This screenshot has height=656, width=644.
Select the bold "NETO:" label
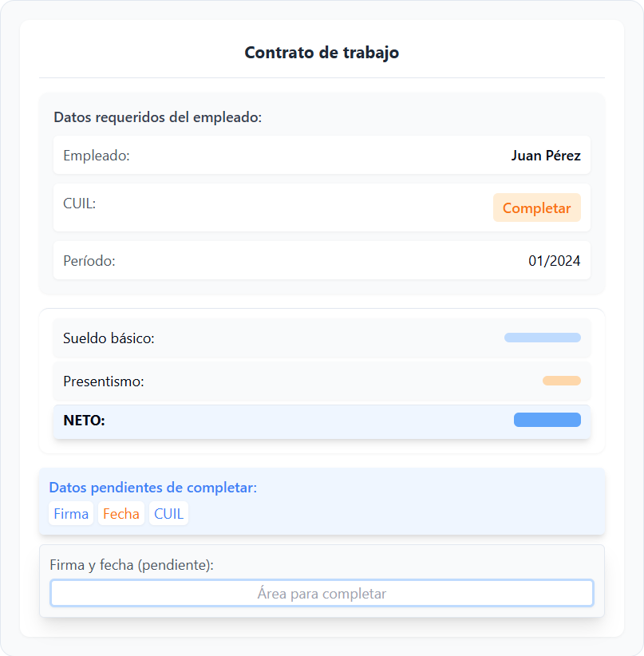pos(84,421)
